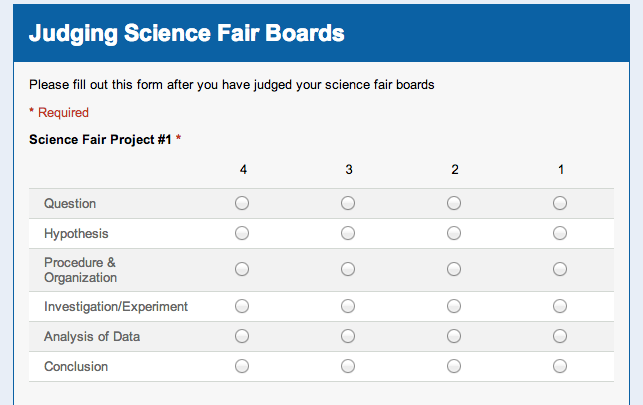Choose rating 4 for Hypothesis
This screenshot has width=643, height=405.
(242, 233)
